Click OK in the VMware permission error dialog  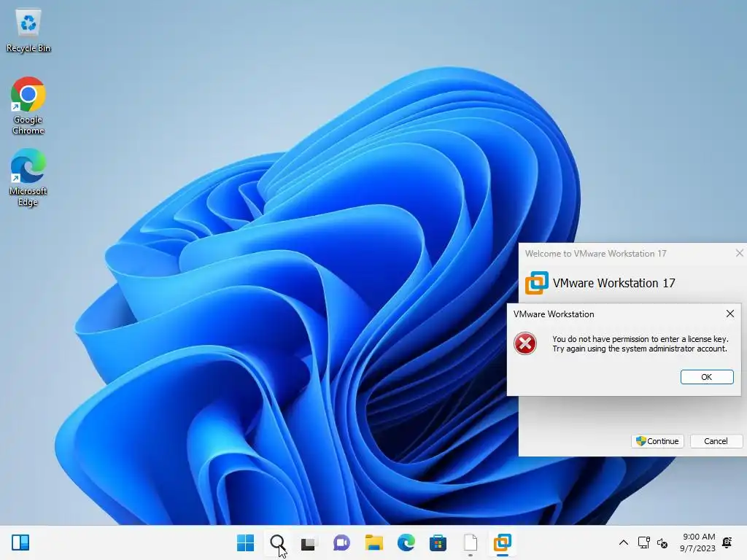click(706, 377)
